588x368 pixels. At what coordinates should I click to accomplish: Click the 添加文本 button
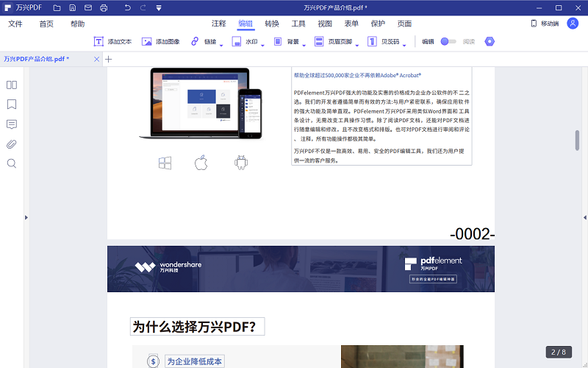(x=112, y=42)
